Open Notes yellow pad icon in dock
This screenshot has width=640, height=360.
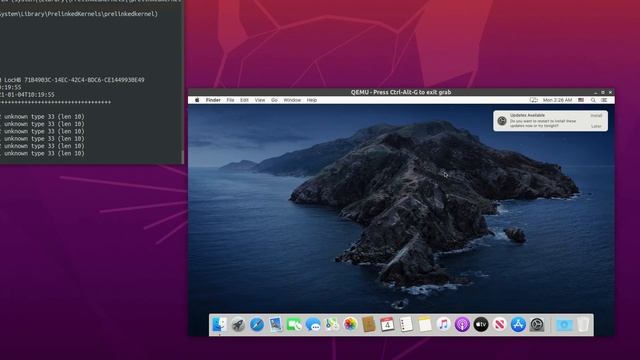coord(424,325)
